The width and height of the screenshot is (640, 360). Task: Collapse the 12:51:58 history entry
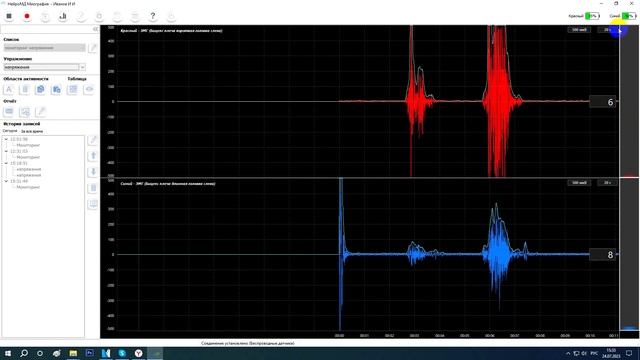coord(6,139)
